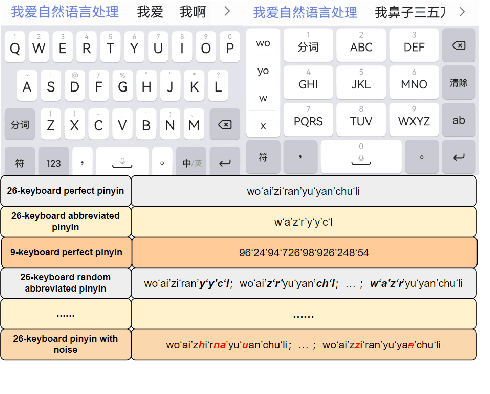Tap the X key on QWERTY keyboard

click(x=74, y=124)
